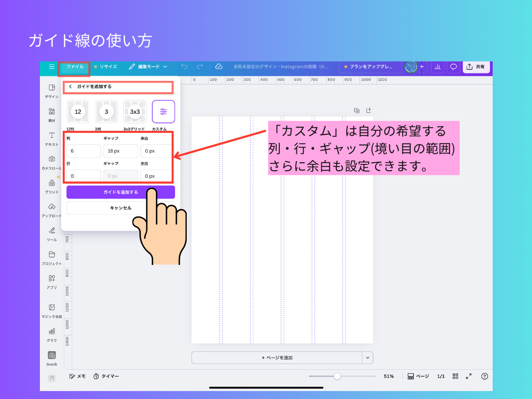Open the アップロード uploads panel
Viewport: 532px width, 399px height.
[x=52, y=210]
